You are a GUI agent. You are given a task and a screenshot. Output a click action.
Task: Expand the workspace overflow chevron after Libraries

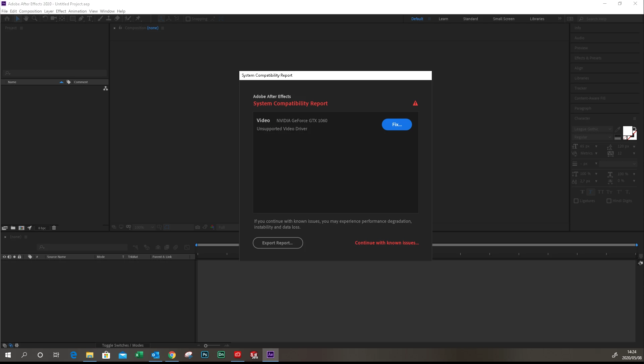tap(560, 19)
